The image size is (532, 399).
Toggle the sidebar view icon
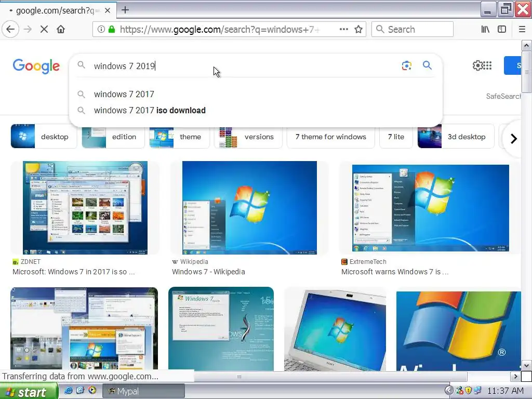pos(501,29)
